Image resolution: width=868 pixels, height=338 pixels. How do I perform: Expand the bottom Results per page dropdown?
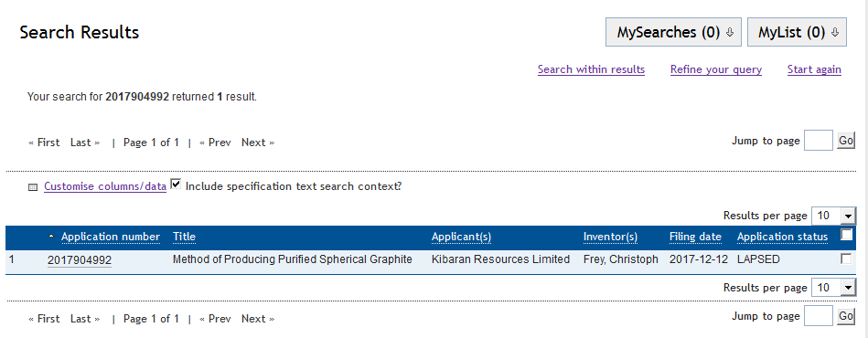[x=833, y=287]
